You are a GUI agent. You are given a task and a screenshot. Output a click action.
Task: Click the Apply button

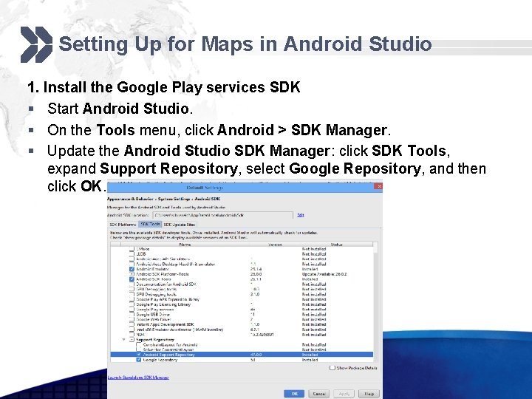(344, 394)
